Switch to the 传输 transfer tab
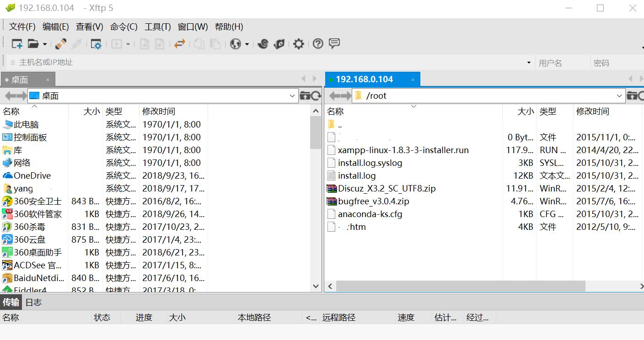The width and height of the screenshot is (644, 340). tap(11, 302)
